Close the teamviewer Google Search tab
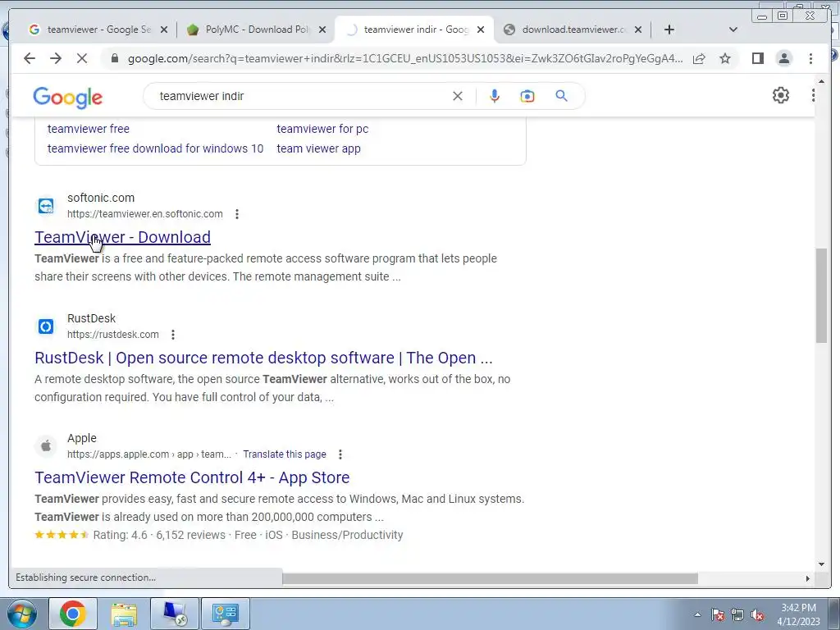Screen dimensions: 840x630 (x=164, y=30)
